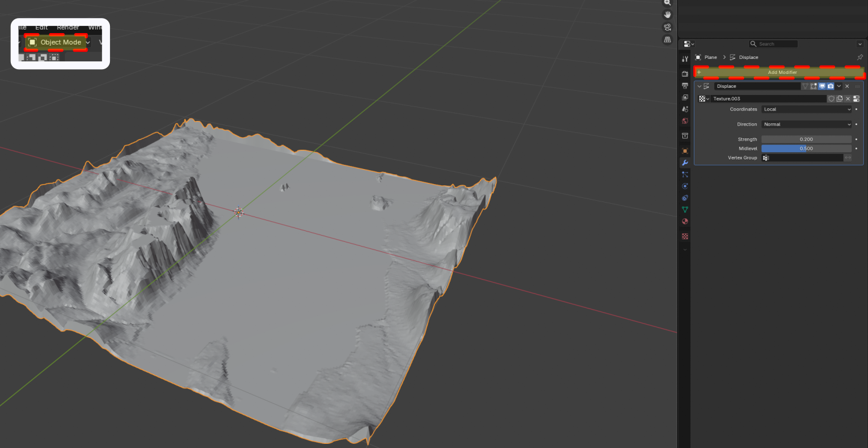The height and width of the screenshot is (448, 868).
Task: Open the properties options dropdown arrow
Action: (x=860, y=44)
